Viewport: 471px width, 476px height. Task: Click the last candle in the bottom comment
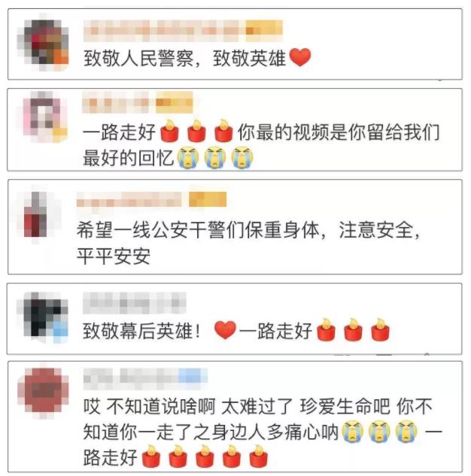(259, 456)
